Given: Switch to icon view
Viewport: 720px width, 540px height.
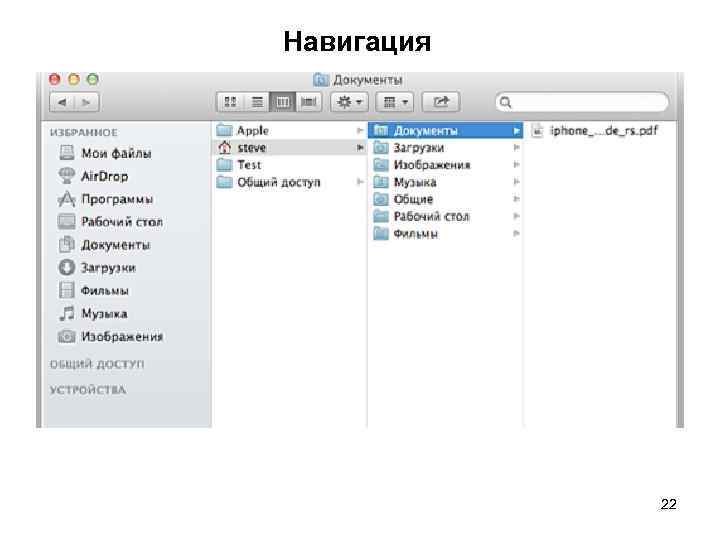Looking at the screenshot, I should point(230,102).
